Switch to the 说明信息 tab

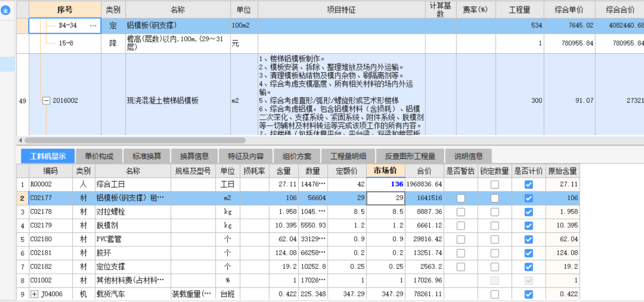point(468,156)
